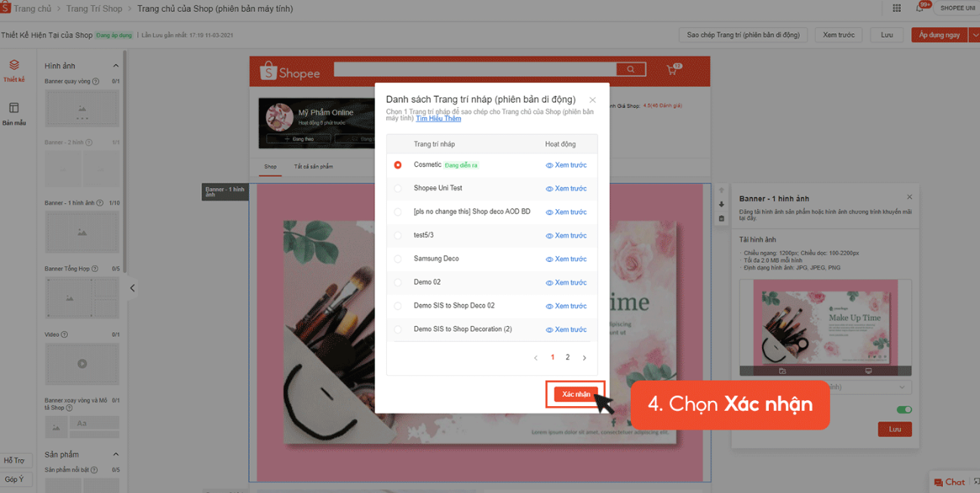Image resolution: width=980 pixels, height=493 pixels.
Task: Select the Shopee Uni Test radio button
Action: point(398,189)
